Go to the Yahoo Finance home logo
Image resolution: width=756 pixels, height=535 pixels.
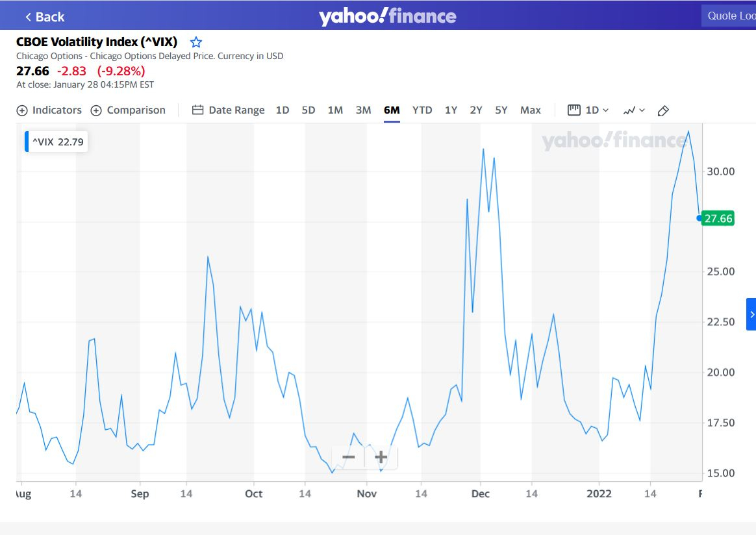coord(387,16)
